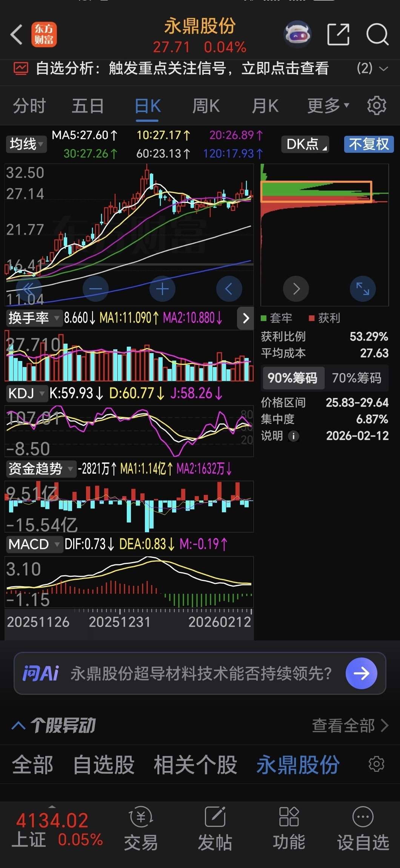Open 个股异动 settings gear
Image resolution: width=400 pixels, height=868 pixels.
tap(376, 764)
